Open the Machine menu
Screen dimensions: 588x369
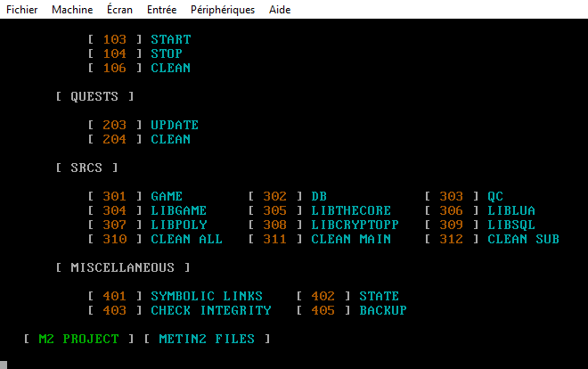click(72, 10)
